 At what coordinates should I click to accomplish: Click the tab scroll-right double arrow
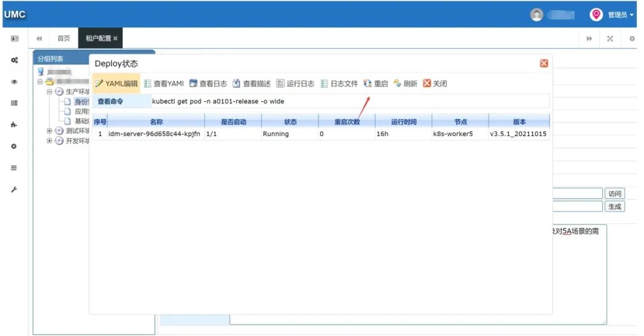[x=589, y=38]
